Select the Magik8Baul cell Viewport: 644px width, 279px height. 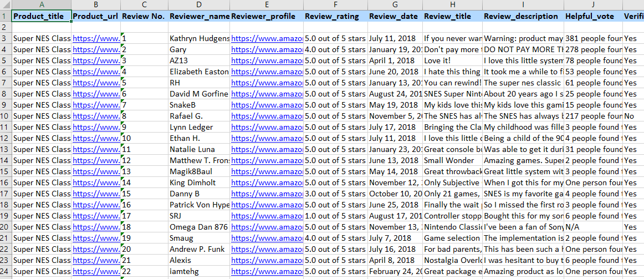tap(199, 171)
